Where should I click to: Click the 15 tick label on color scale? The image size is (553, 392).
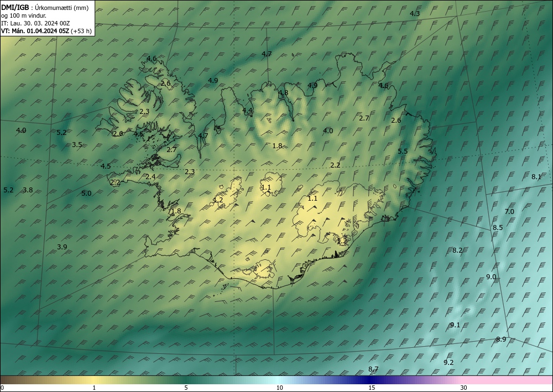pos(372,388)
